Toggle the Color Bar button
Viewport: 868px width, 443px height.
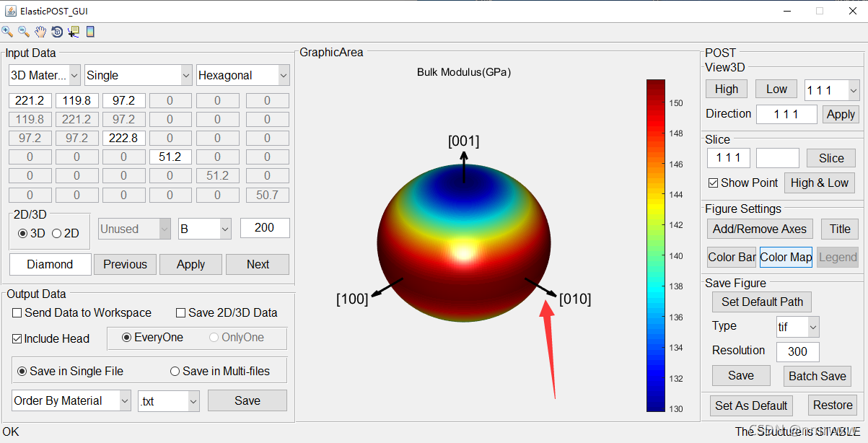732,257
